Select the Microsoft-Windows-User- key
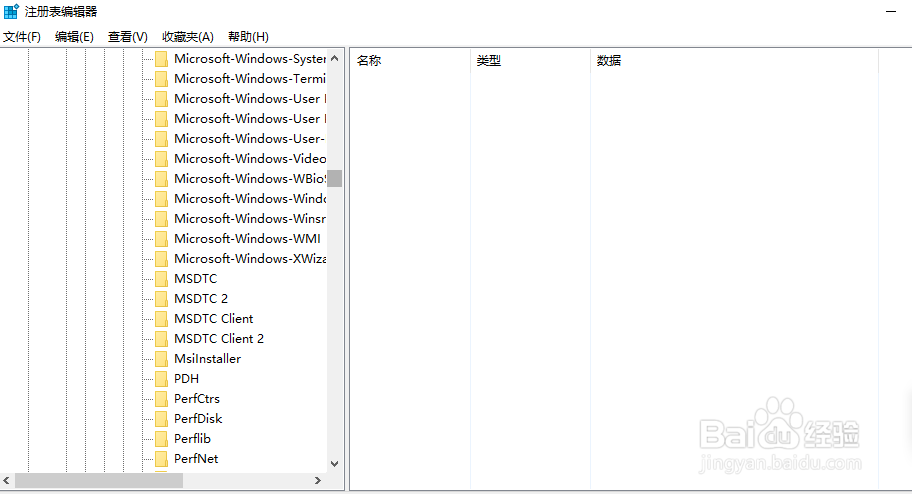This screenshot has height=494, width=912. click(x=250, y=138)
